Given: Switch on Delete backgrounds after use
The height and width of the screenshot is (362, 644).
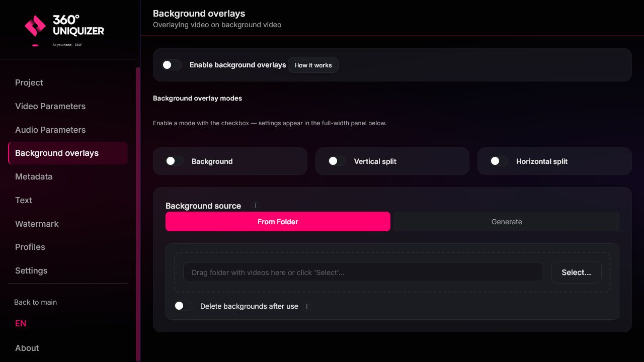Looking at the screenshot, I should click(x=183, y=306).
